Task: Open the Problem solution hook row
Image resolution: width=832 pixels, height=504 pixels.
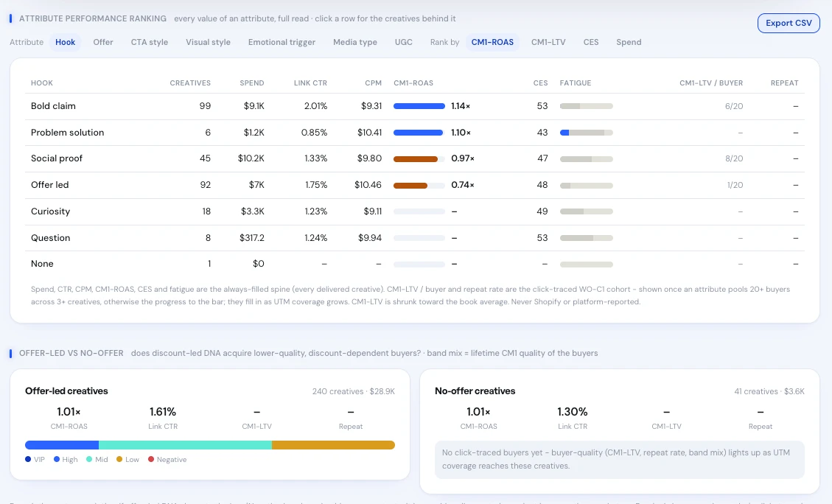Action: pyautogui.click(x=414, y=133)
